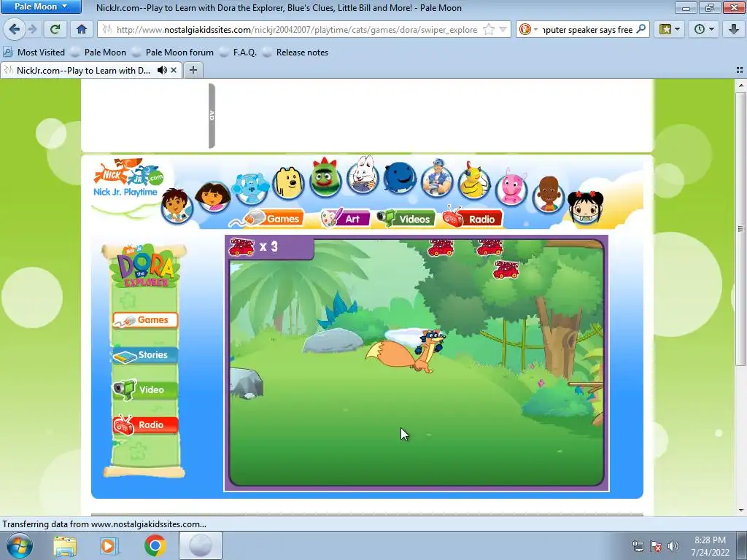Click the Video sidebar button
Viewport: 747px width, 560px height.
click(x=145, y=389)
